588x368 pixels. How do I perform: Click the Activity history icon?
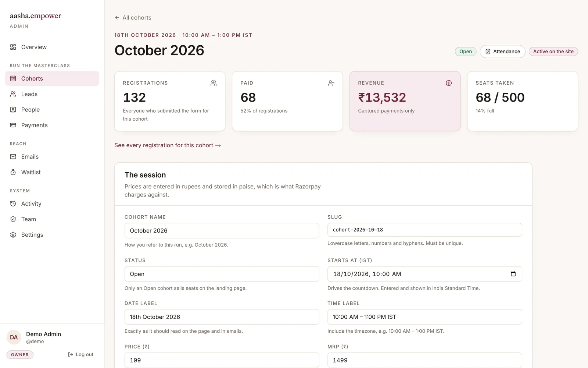[13, 204]
